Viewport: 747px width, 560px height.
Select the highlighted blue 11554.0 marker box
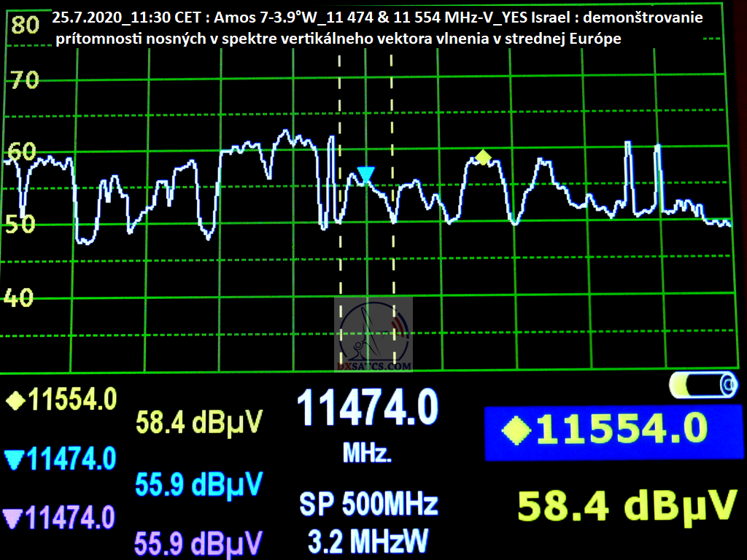[x=613, y=432]
